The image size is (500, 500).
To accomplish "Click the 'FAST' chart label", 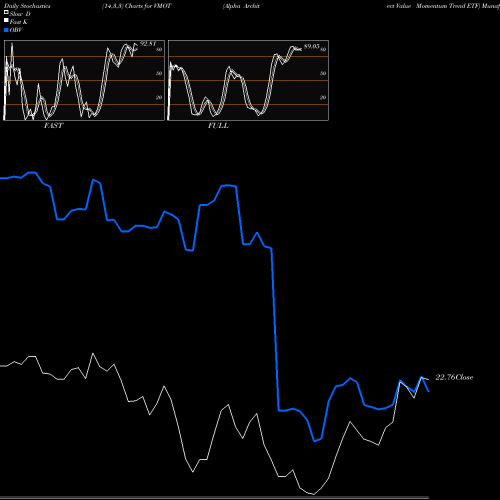I will (x=54, y=126).
